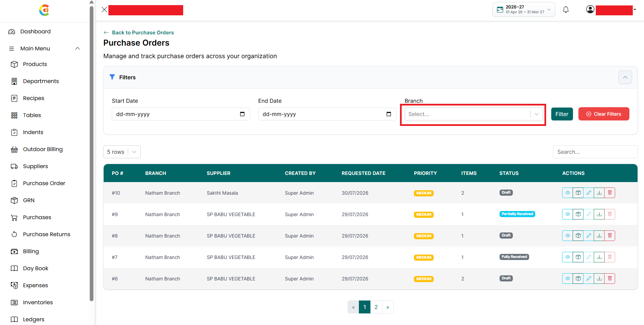Click the box icon for PO #10
Viewport: 644px width, 325px height.
578,193
